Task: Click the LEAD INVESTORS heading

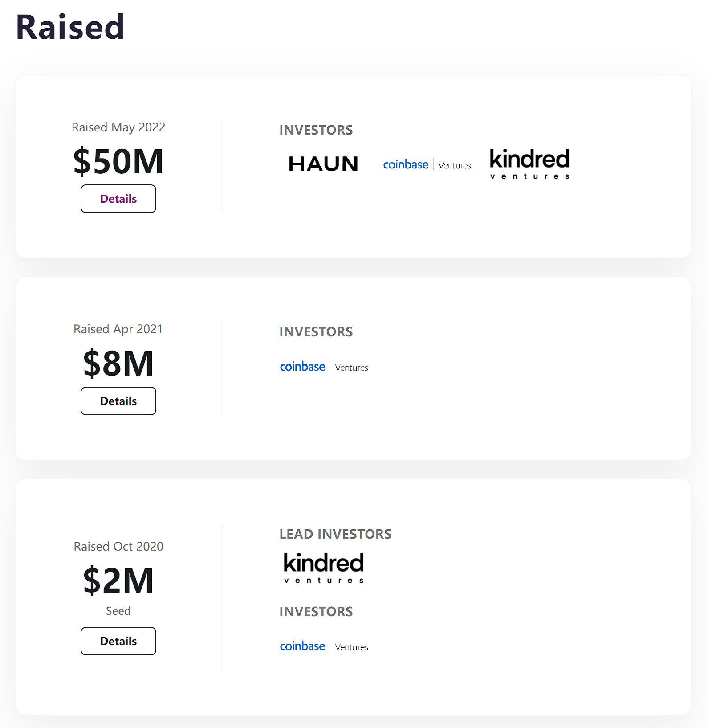Action: [x=335, y=534]
